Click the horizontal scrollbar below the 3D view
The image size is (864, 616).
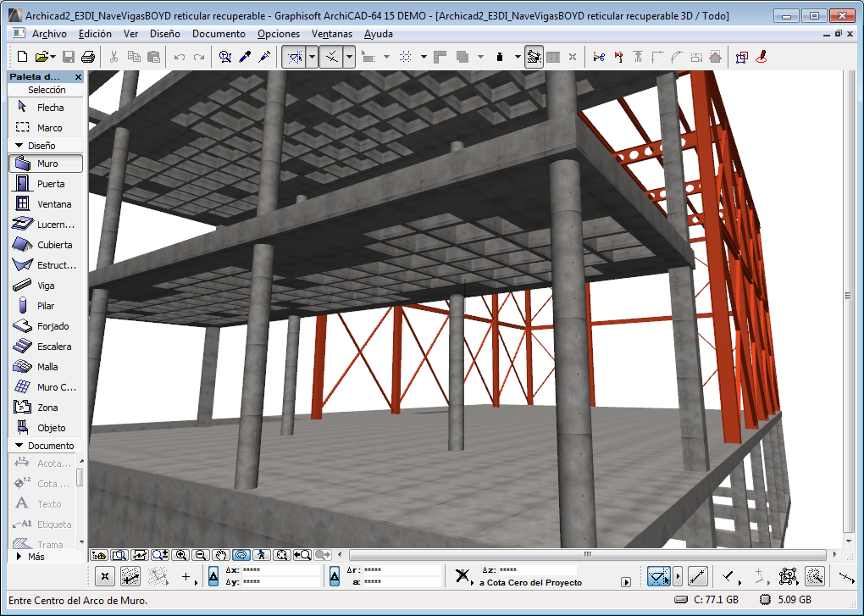tap(587, 555)
